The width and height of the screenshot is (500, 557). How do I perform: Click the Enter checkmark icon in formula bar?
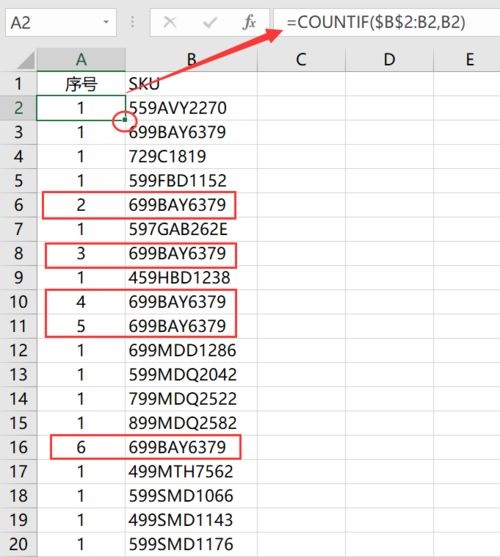[x=210, y=23]
